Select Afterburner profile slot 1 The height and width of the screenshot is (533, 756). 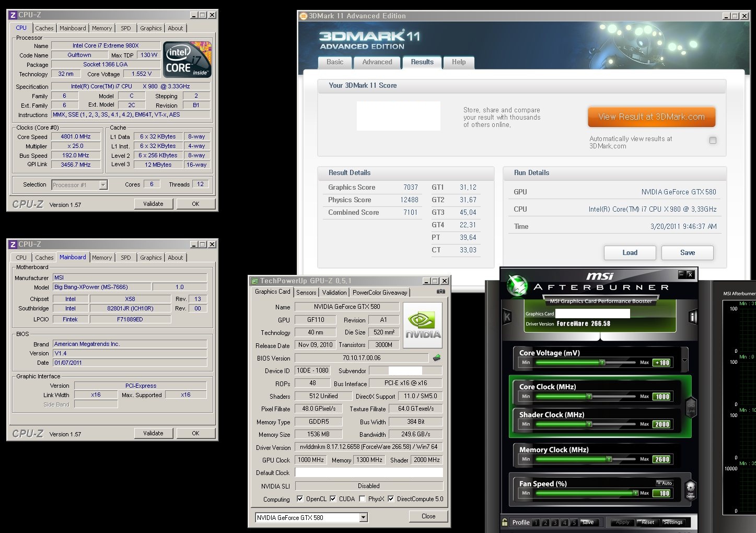[x=536, y=522]
